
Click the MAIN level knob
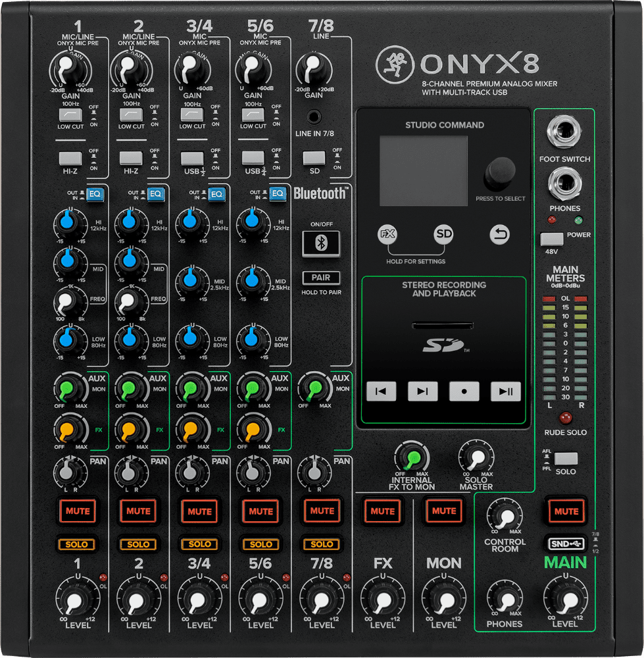(x=566, y=599)
